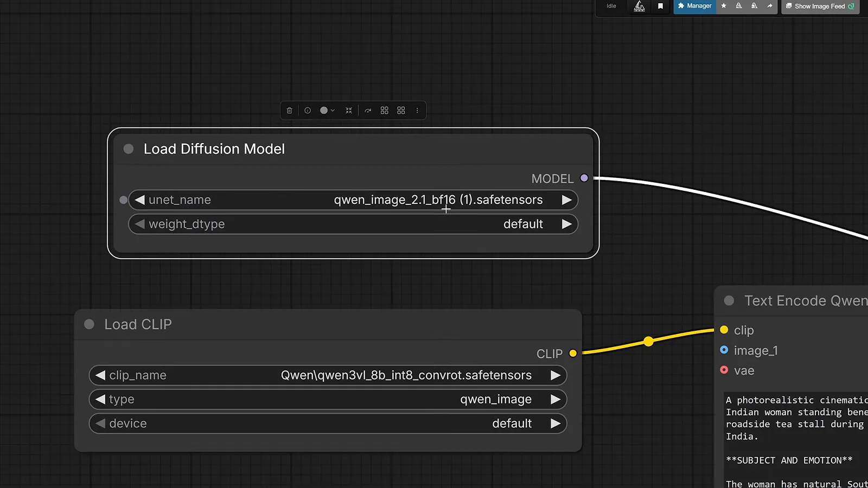Toggle collapse dot of Text Encode Qwen node
Screen dimensions: 868x488
(729, 300)
